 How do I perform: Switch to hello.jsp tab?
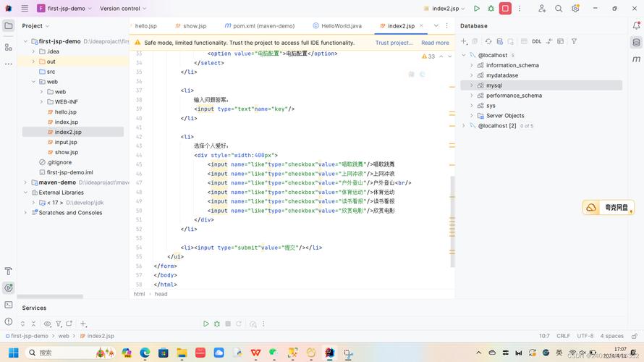(145, 25)
